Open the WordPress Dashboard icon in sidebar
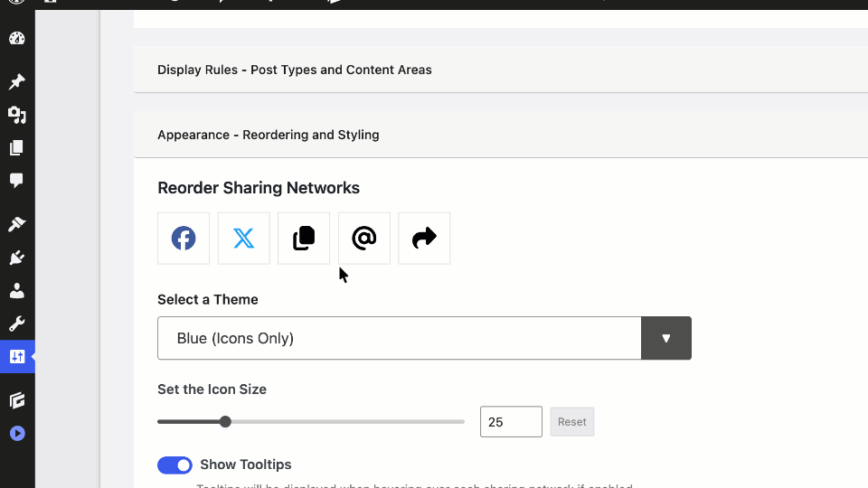868x488 pixels. click(x=16, y=39)
